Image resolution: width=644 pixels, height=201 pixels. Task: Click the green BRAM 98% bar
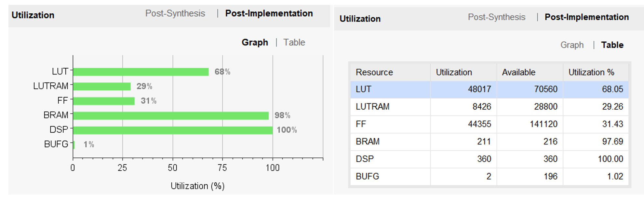(171, 115)
